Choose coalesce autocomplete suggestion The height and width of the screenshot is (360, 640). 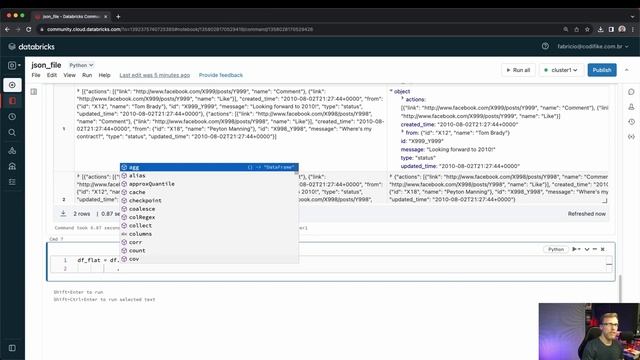point(209,209)
